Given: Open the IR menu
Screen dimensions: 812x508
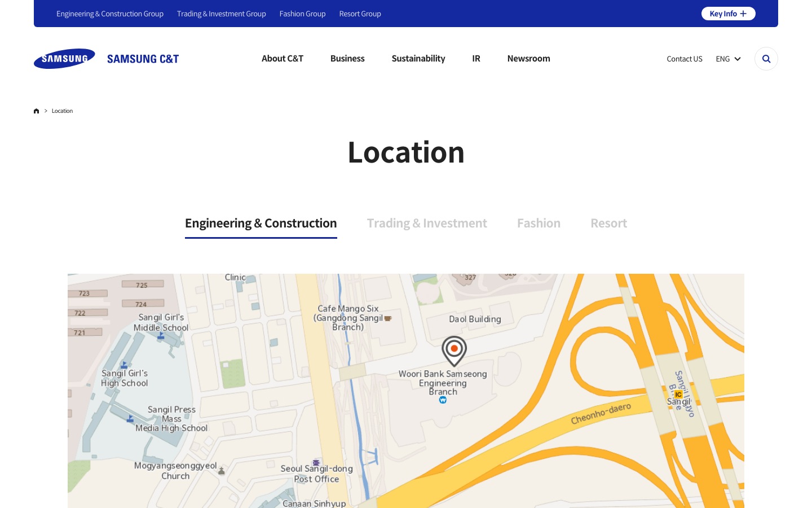Looking at the screenshot, I should pyautogui.click(x=476, y=59).
